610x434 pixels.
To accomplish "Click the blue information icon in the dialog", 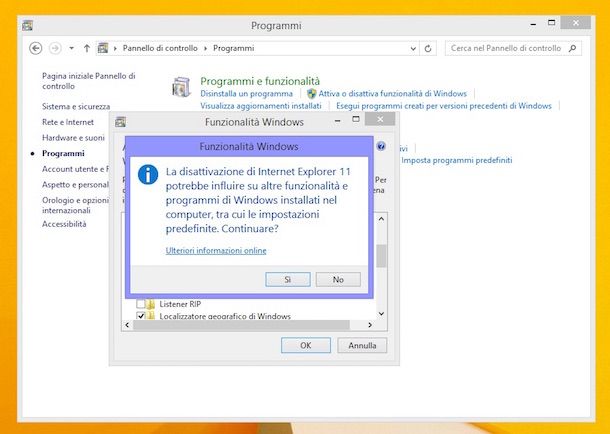I will (148, 175).
